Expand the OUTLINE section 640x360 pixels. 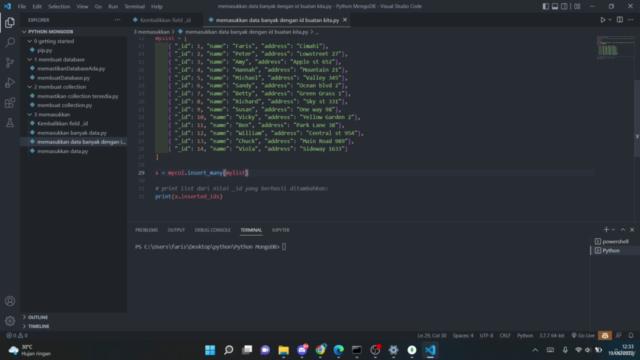point(73,317)
